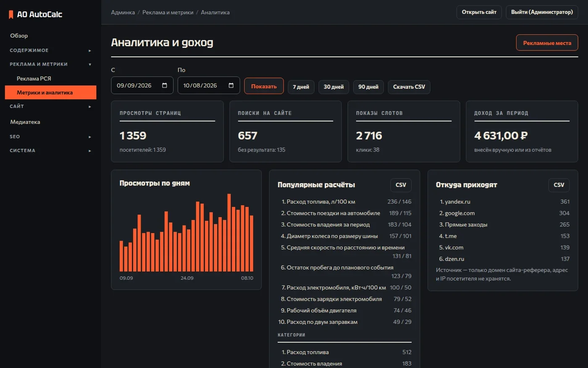Viewport: 588px width, 368px height.
Task: Click the Показать button
Action: pos(264,86)
